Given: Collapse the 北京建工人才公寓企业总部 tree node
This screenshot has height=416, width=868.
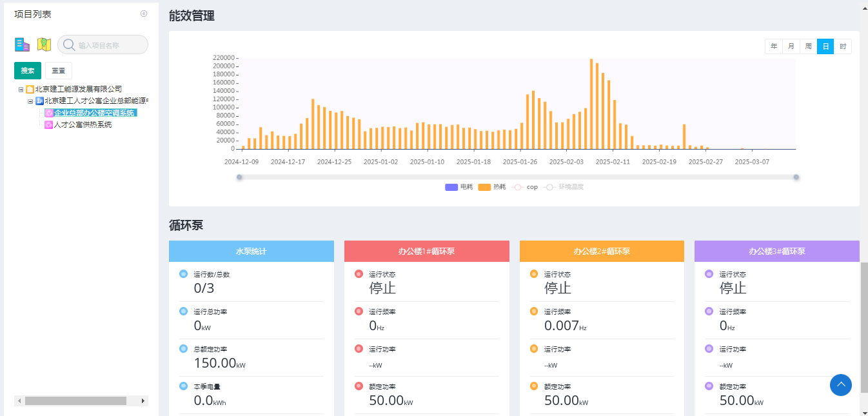Looking at the screenshot, I should point(30,101).
